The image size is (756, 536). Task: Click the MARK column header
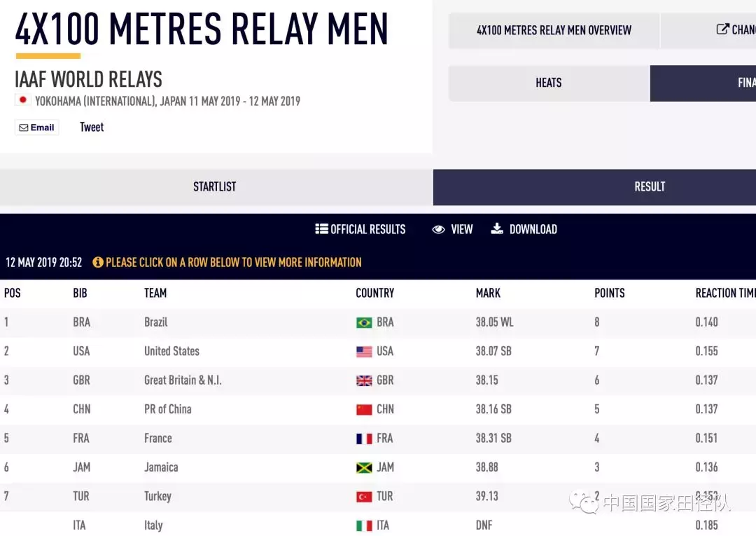click(x=488, y=293)
